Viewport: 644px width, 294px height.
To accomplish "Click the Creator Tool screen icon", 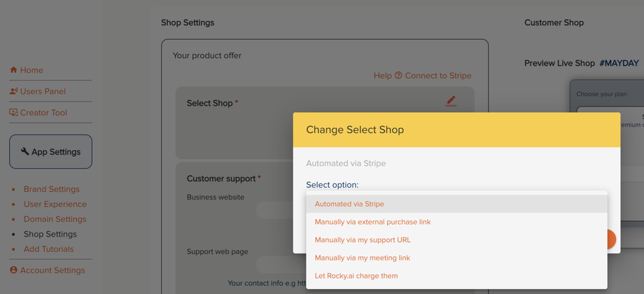I will 13,113.
